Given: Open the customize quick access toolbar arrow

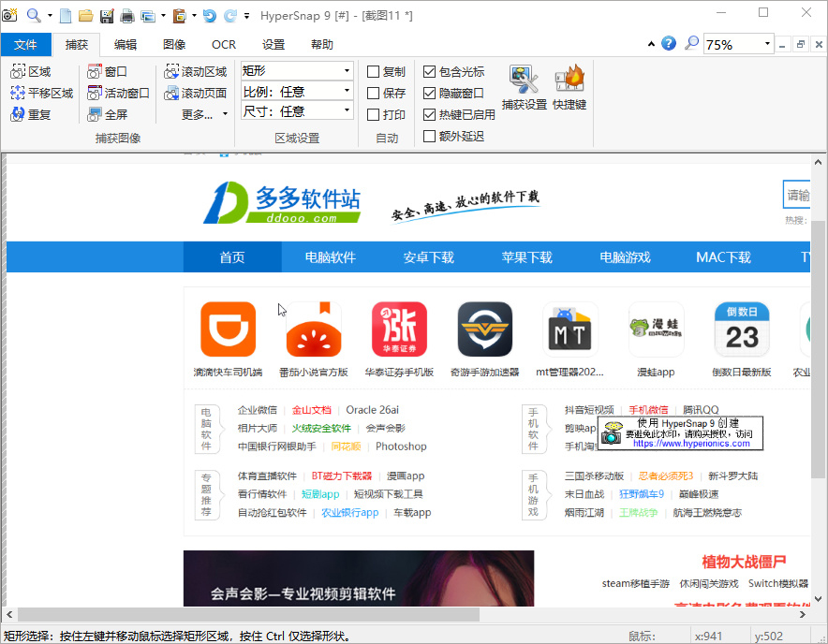Looking at the screenshot, I should 246,16.
